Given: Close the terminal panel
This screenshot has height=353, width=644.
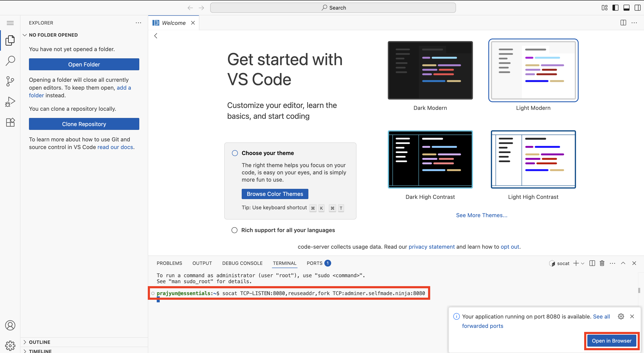Looking at the screenshot, I should click(634, 263).
